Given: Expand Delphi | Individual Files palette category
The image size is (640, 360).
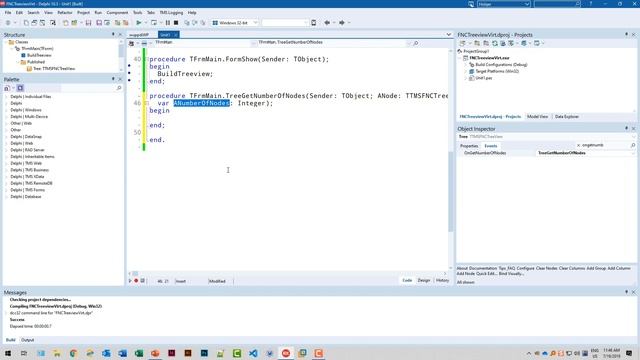Looking at the screenshot, I should pos(6,97).
